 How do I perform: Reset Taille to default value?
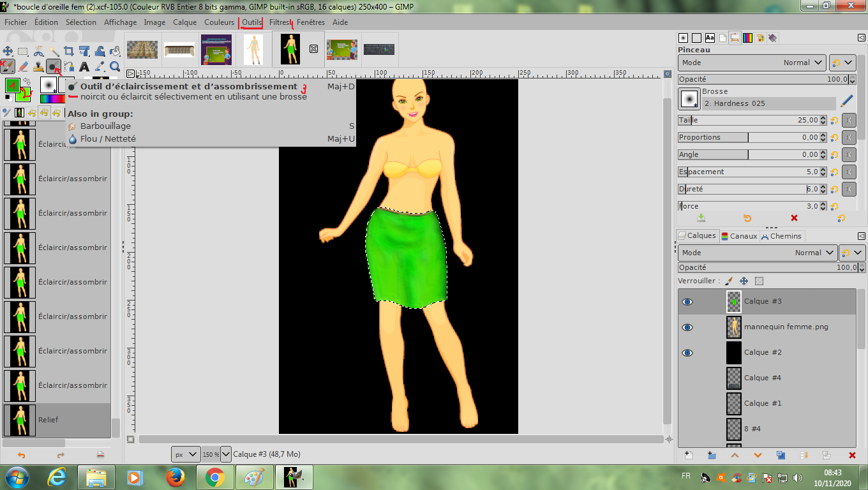(834, 120)
